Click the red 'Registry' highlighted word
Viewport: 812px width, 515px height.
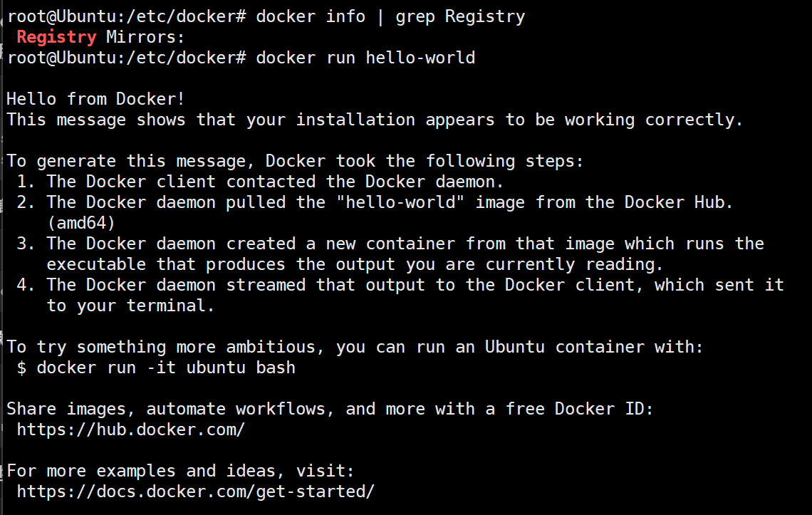coord(56,37)
